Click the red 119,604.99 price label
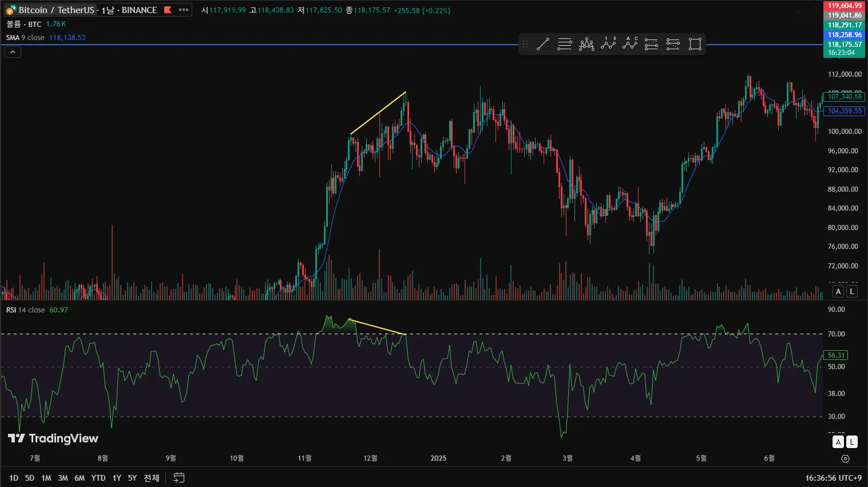 pyautogui.click(x=845, y=6)
